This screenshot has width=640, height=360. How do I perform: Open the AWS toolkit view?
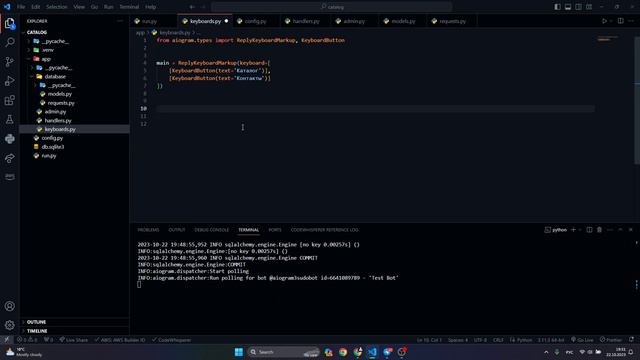(x=9, y=177)
